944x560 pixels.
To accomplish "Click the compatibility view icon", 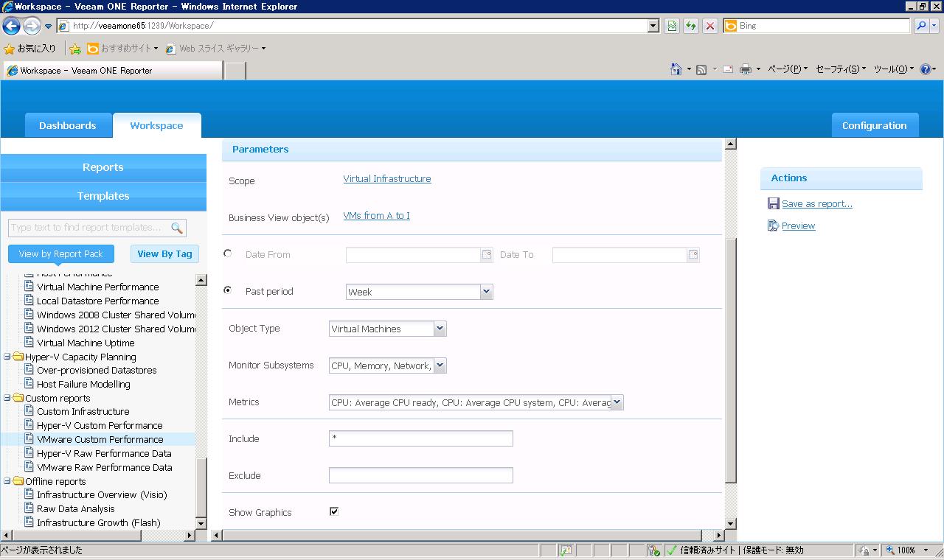I will coord(672,26).
